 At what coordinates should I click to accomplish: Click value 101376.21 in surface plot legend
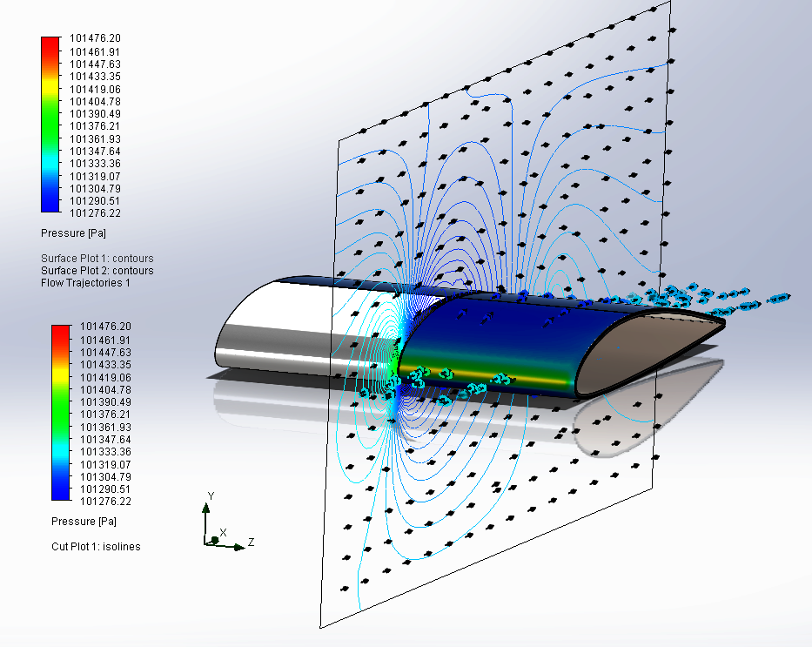[95, 126]
